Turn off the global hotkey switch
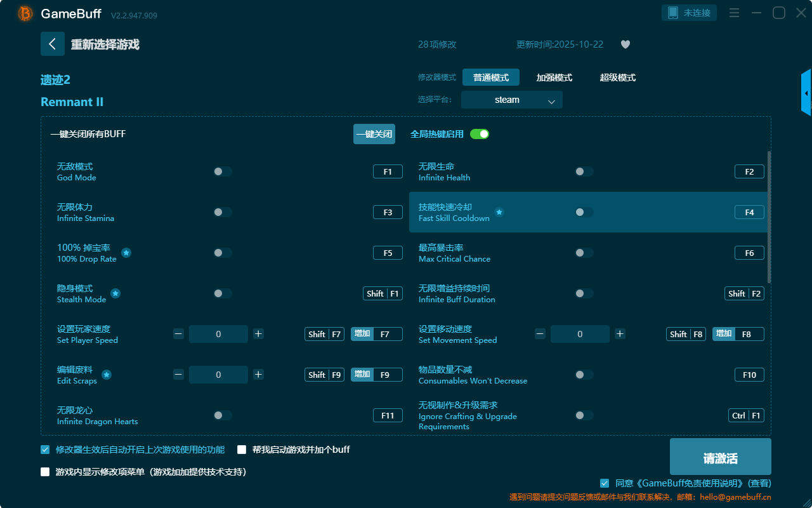Screen dimensions: 812x508 coord(479,134)
